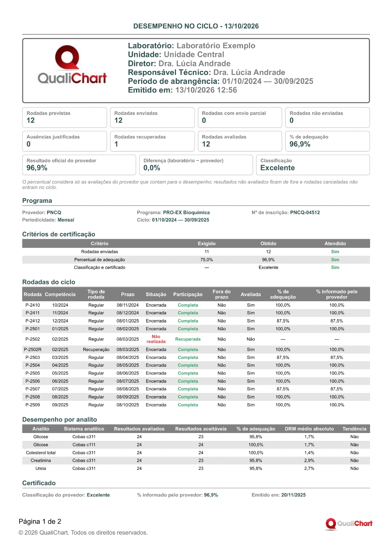Viewport: 392px width, 555px height.
Task: Click the "Programa" section heading
Action: coord(37,201)
